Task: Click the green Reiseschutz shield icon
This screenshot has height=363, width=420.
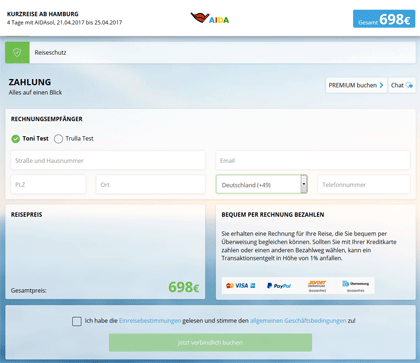Action: pos(17,52)
